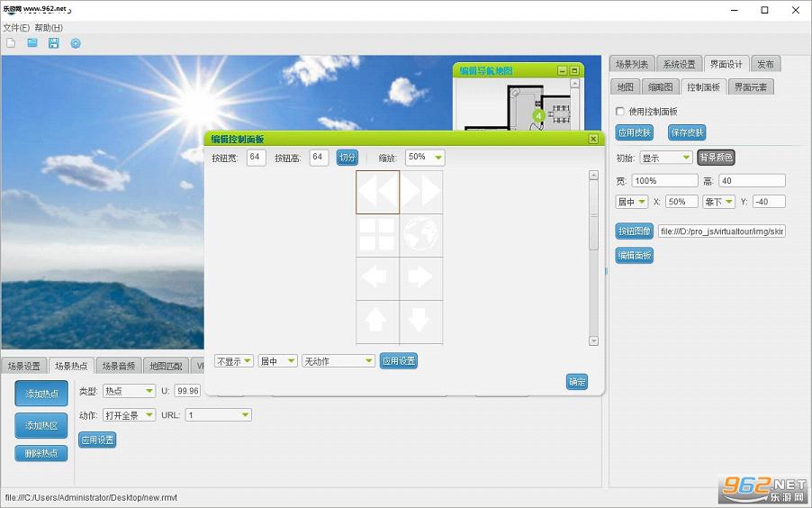Maximize the 编辑导航地图 floating panel
The image size is (812, 508).
click(x=574, y=70)
